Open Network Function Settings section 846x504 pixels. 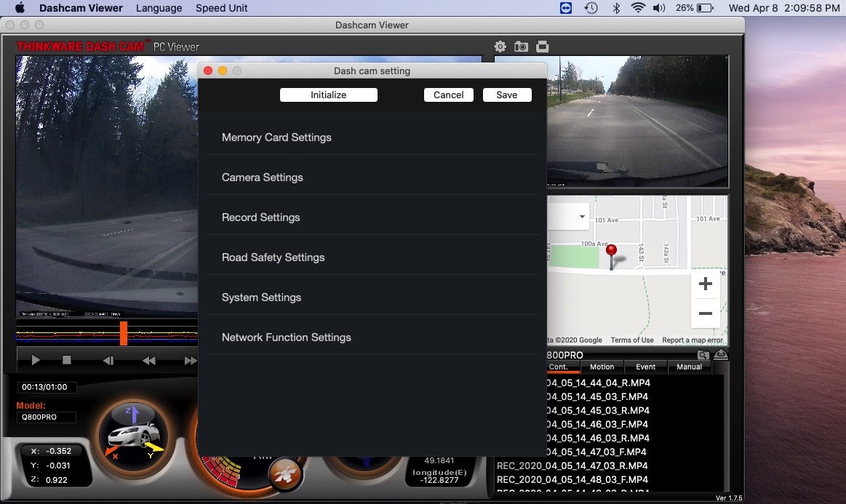click(372, 337)
